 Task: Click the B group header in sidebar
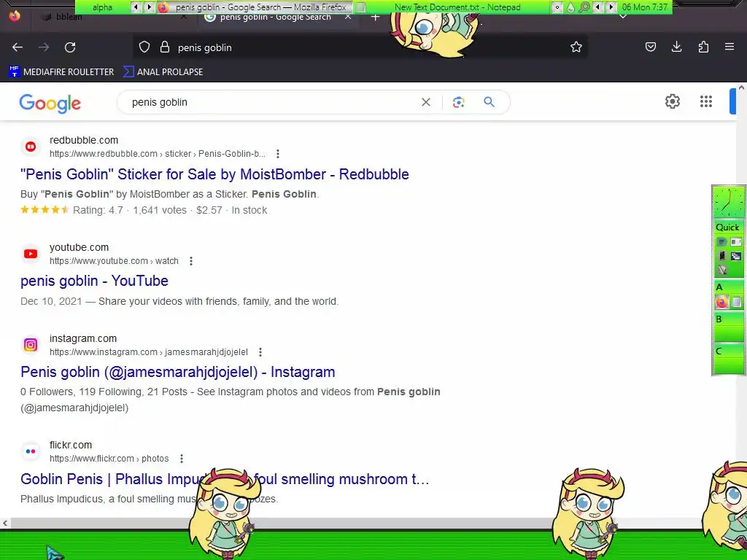pyautogui.click(x=729, y=319)
